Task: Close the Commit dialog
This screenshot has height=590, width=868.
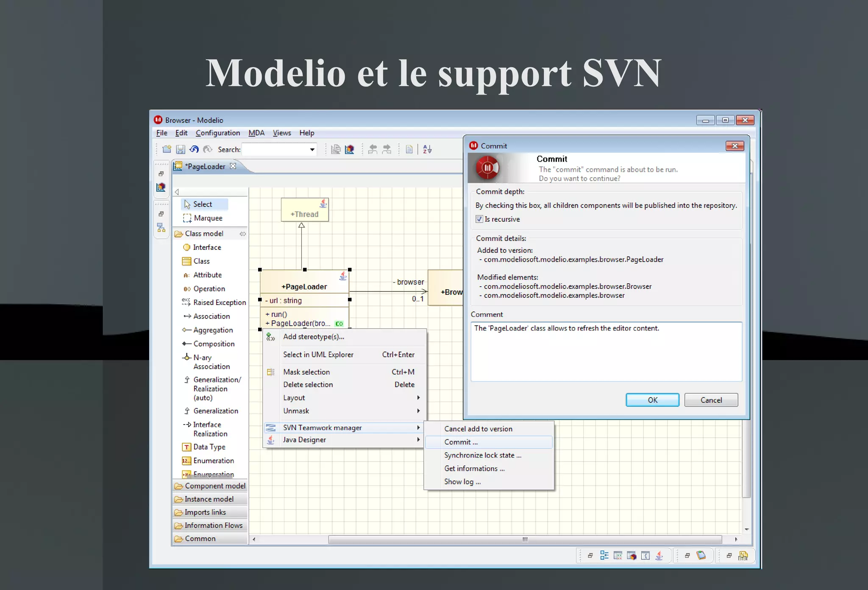Action: point(734,146)
